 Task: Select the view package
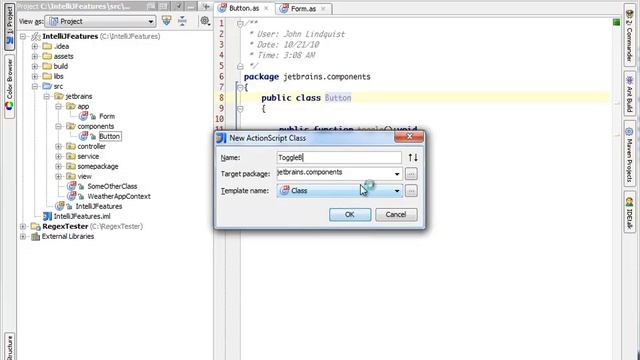pos(84,176)
